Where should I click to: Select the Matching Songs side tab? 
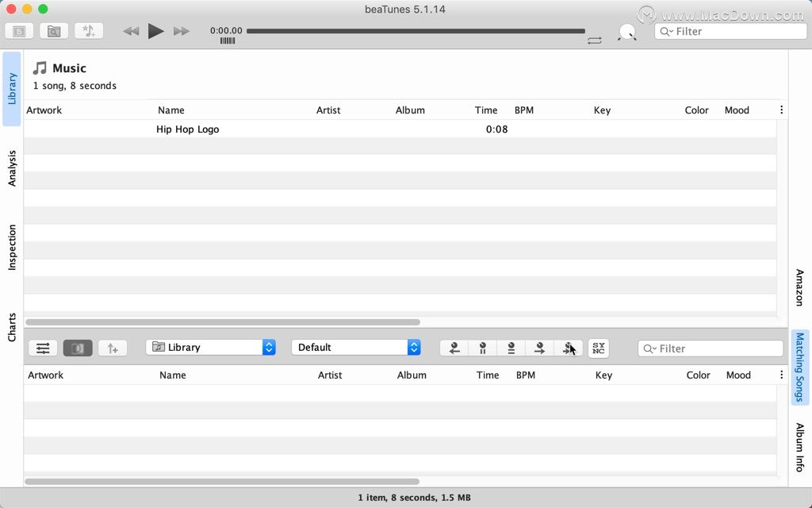(800, 367)
